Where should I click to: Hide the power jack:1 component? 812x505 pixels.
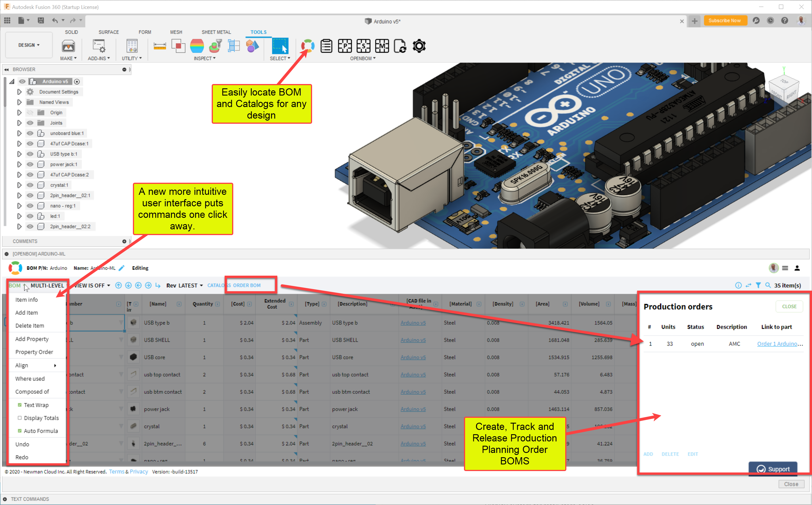pos(30,164)
